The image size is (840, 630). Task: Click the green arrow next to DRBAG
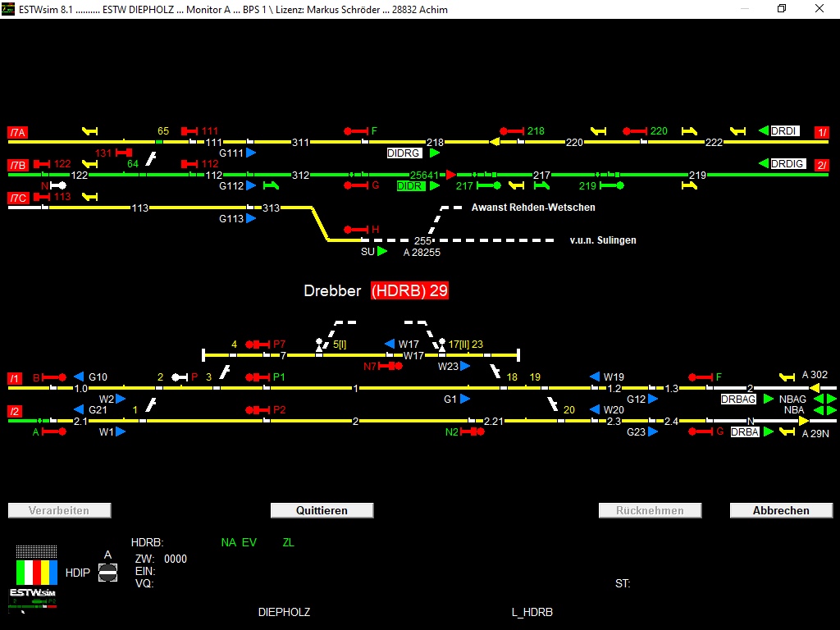[769, 399]
